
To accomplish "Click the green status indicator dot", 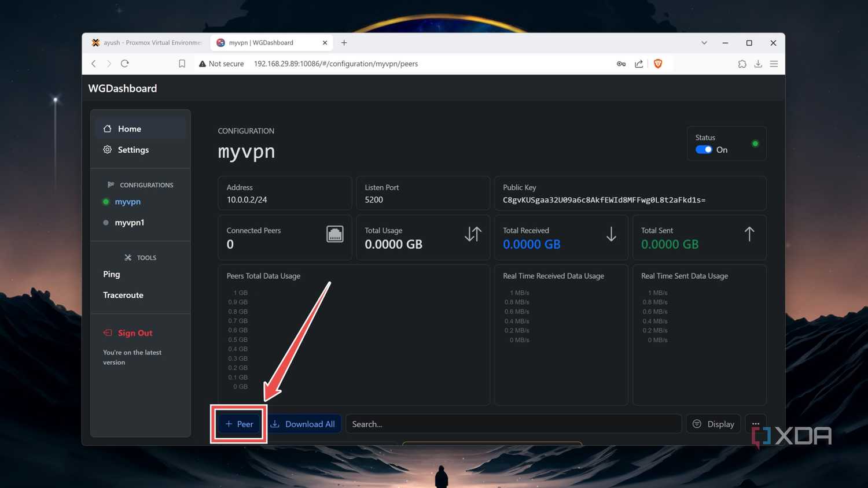I will tap(755, 143).
